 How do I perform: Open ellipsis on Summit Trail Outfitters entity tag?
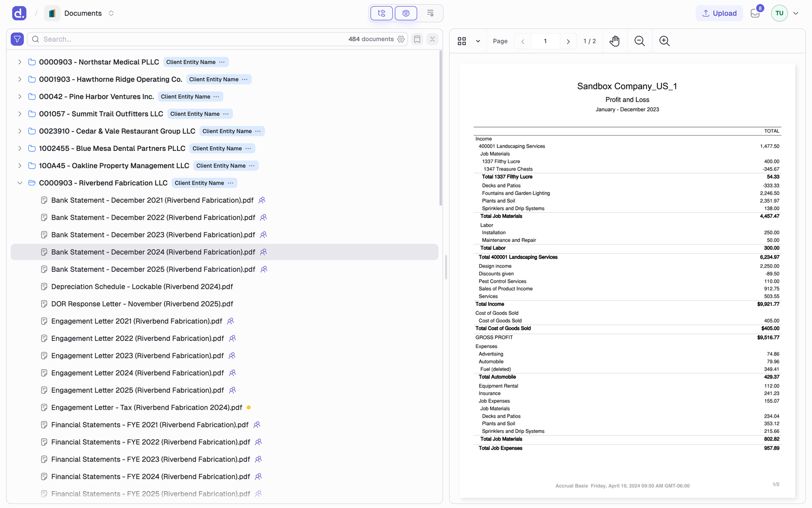pos(226,114)
